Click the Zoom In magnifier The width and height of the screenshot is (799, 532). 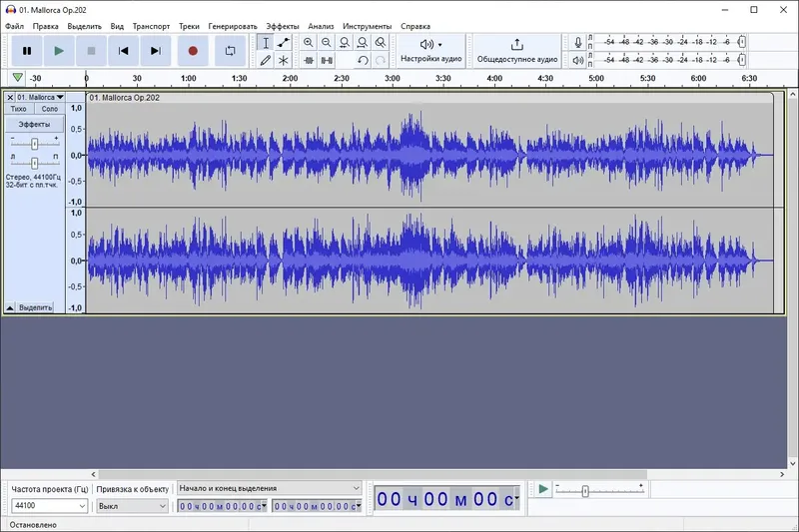point(309,43)
